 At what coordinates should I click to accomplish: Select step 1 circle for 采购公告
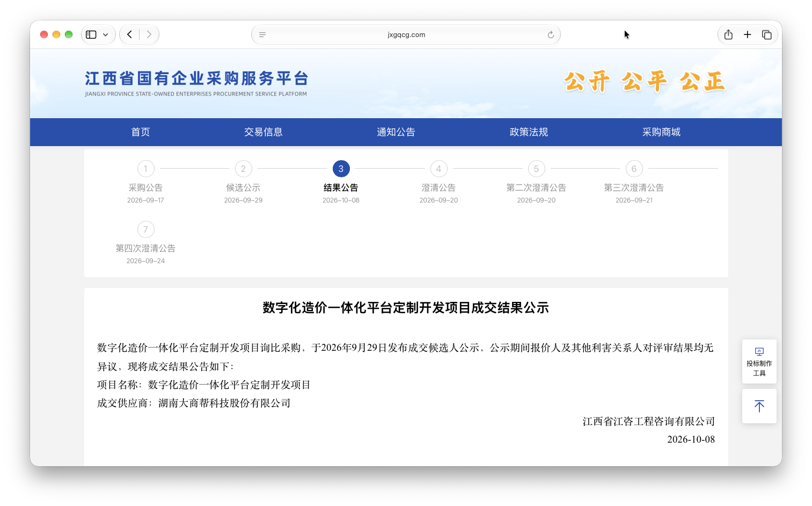click(x=145, y=169)
